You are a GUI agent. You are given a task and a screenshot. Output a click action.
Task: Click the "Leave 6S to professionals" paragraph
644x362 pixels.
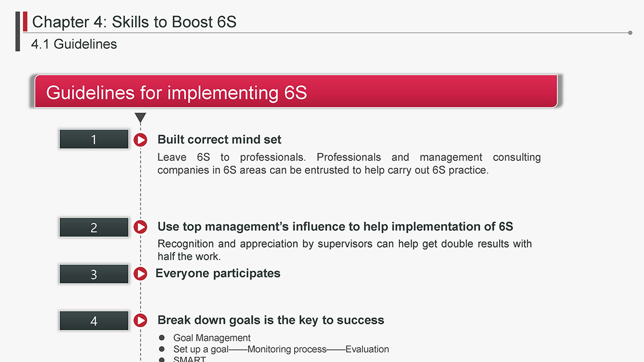click(349, 164)
